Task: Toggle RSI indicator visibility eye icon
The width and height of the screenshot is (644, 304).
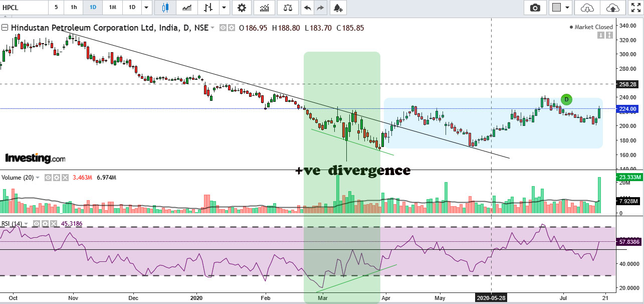Action: coord(37,223)
